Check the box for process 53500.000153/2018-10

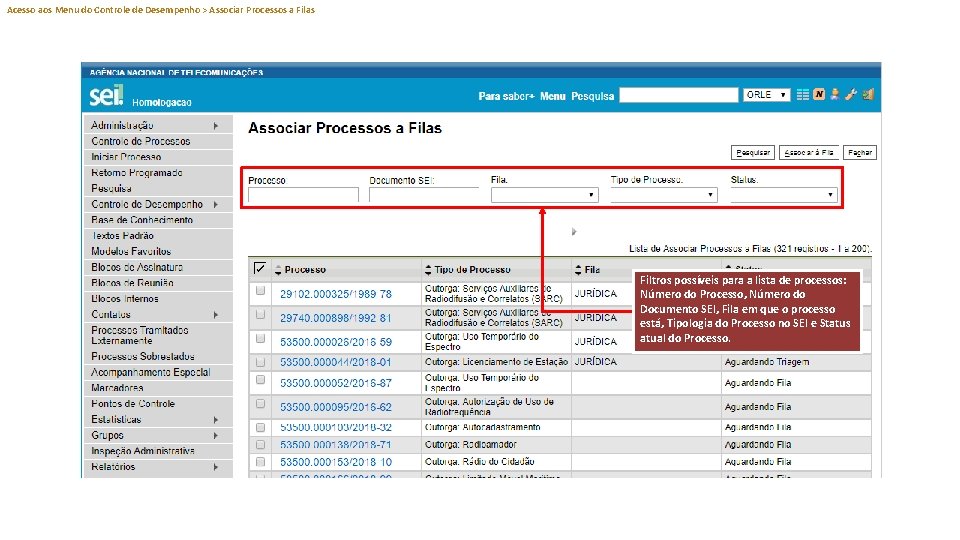(260, 462)
